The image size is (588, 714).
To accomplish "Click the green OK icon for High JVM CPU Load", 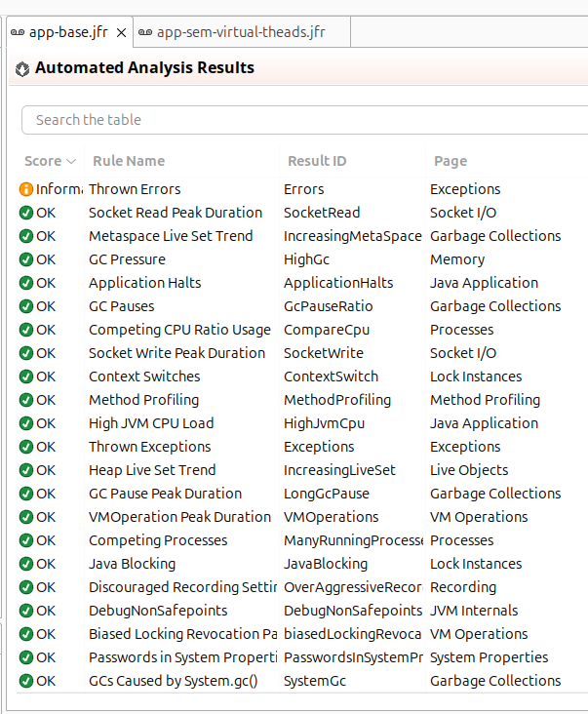I will click(26, 423).
